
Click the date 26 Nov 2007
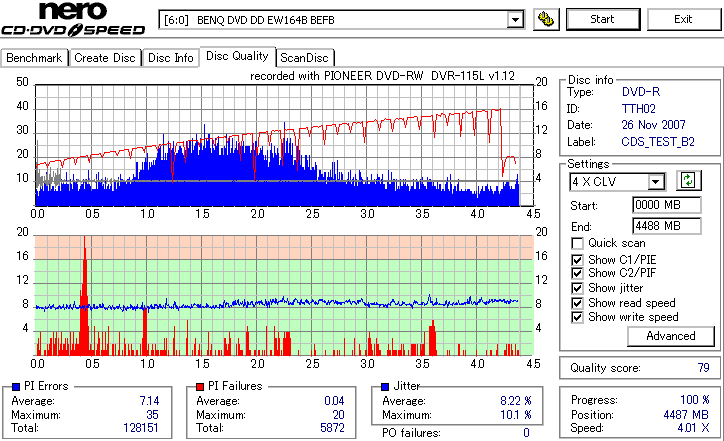pyautogui.click(x=653, y=125)
